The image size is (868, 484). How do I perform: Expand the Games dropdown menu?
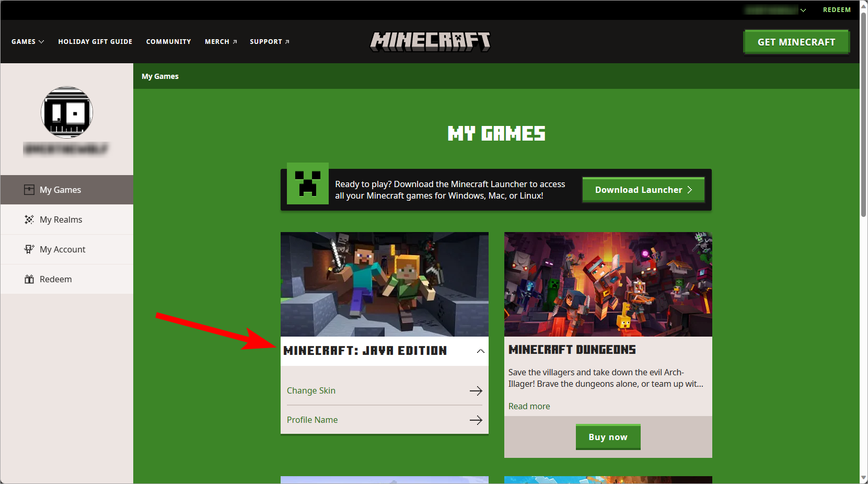tap(28, 42)
